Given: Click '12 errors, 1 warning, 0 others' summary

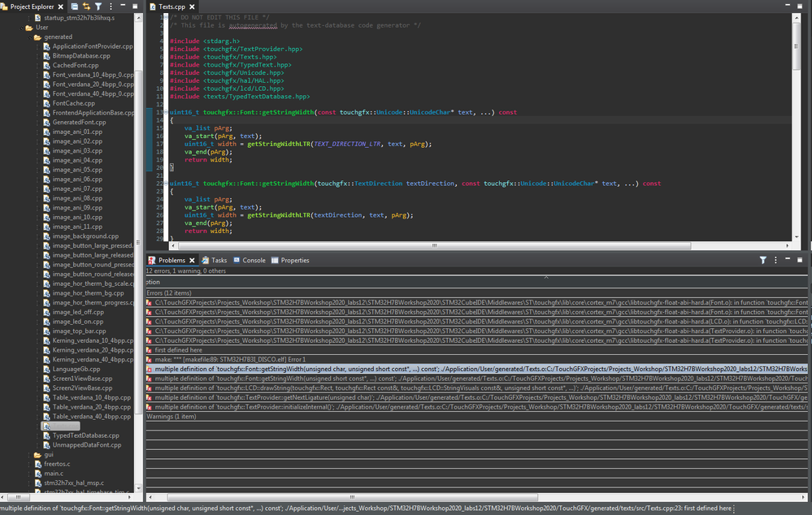Looking at the screenshot, I should pos(186,271).
